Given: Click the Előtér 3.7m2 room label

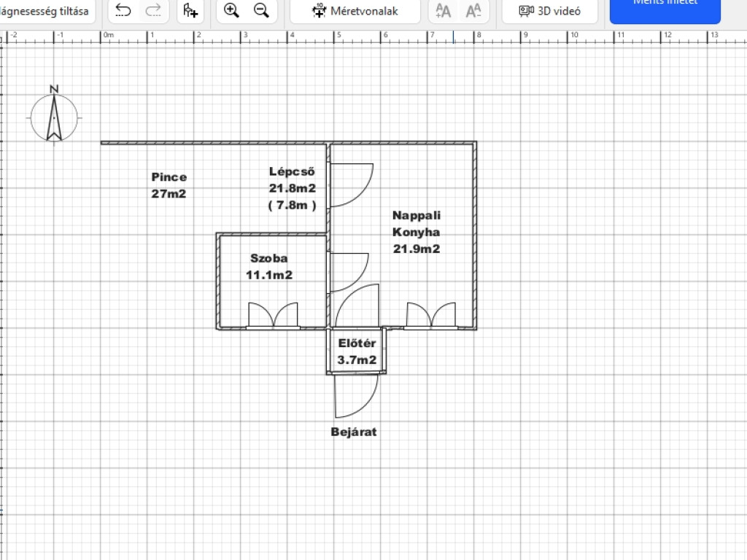Looking at the screenshot, I should (357, 351).
